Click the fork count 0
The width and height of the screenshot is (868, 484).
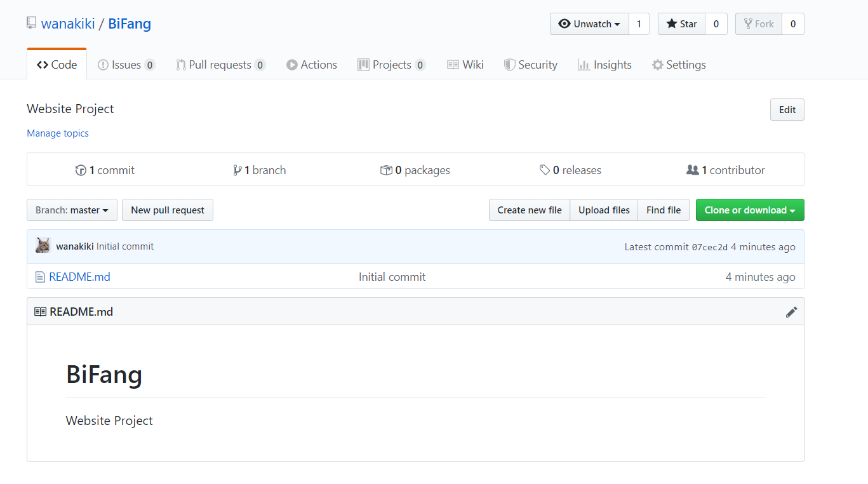[793, 24]
